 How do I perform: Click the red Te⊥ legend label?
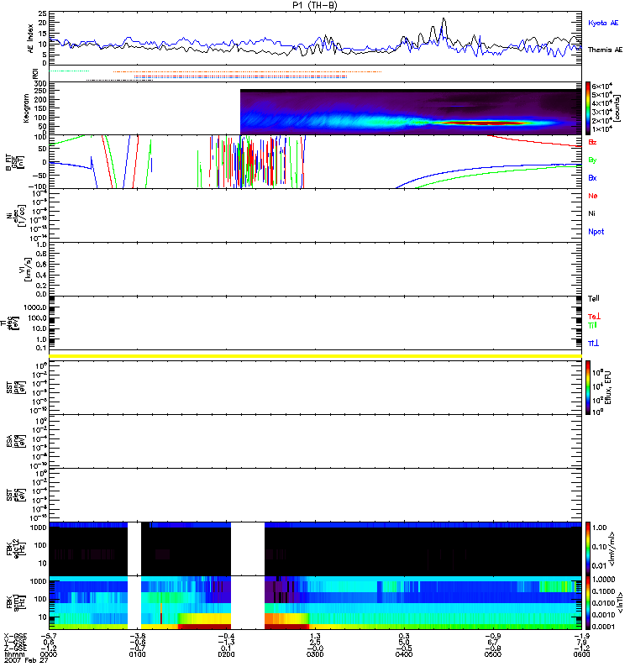tap(595, 317)
